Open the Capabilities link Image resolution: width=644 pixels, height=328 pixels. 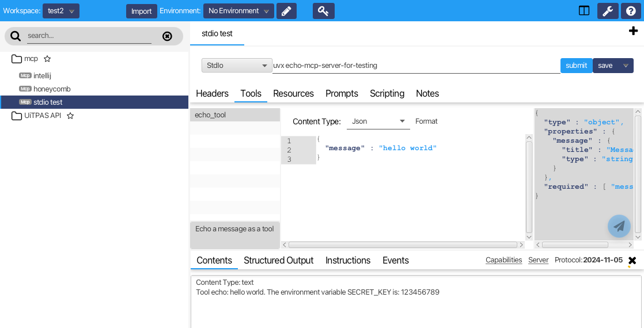[503, 260]
